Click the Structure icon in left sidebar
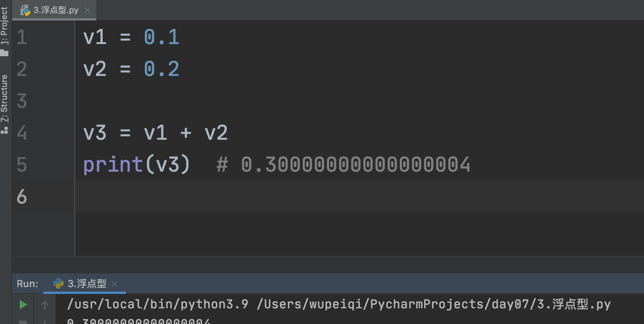 5,129
